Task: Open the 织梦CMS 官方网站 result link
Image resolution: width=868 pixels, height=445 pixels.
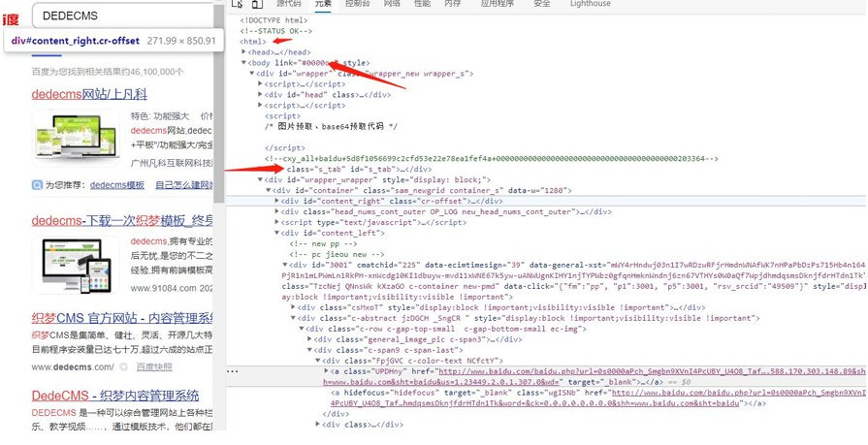Action: [x=122, y=319]
